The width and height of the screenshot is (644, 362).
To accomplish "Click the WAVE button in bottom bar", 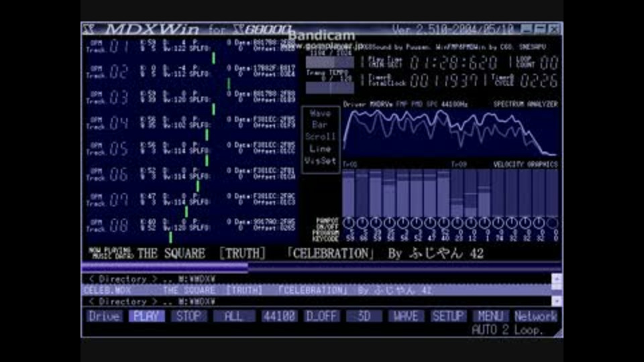I will tap(406, 316).
